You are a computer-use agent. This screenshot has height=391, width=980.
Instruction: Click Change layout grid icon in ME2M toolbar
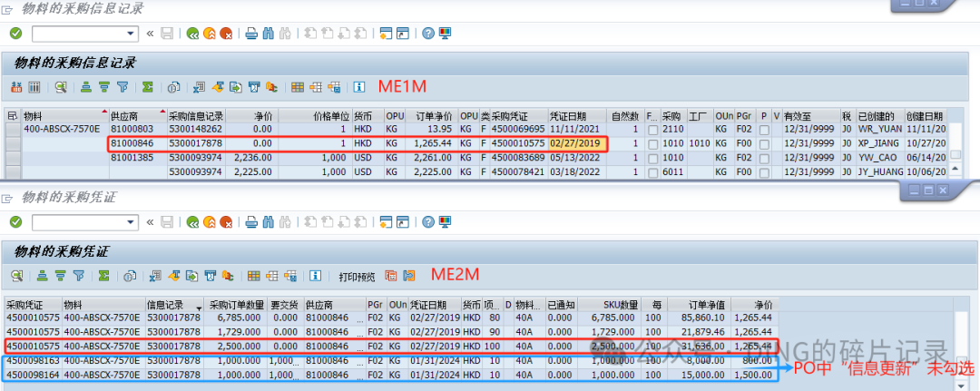[x=254, y=276]
